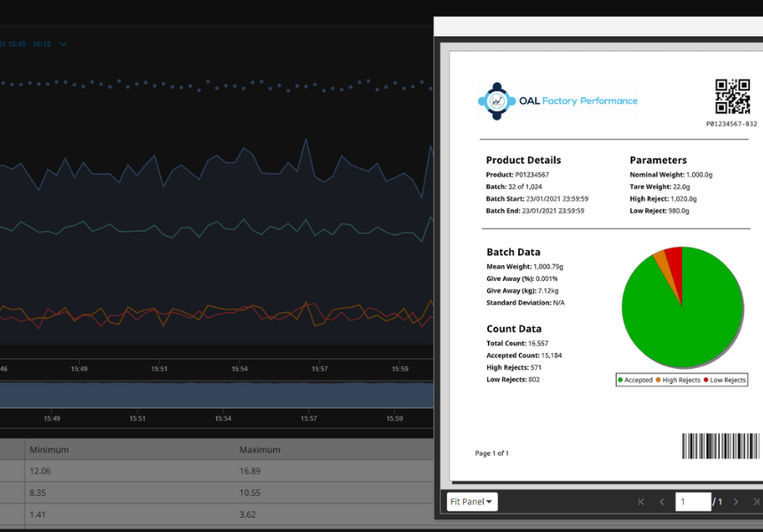Click the QR code on the report
This screenshot has height=532, width=763.
(x=733, y=97)
